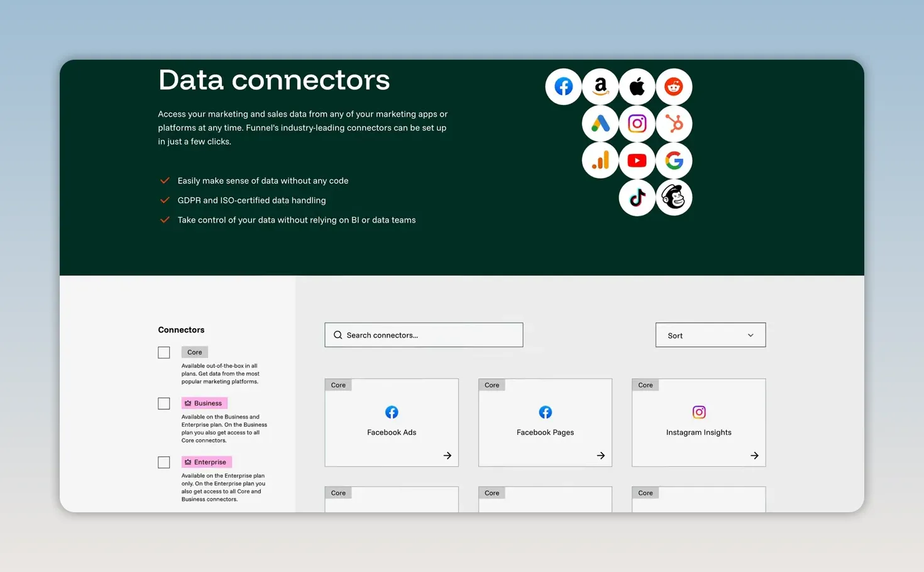
Task: Click the Instagram logo in the header cluster
Action: click(x=637, y=123)
